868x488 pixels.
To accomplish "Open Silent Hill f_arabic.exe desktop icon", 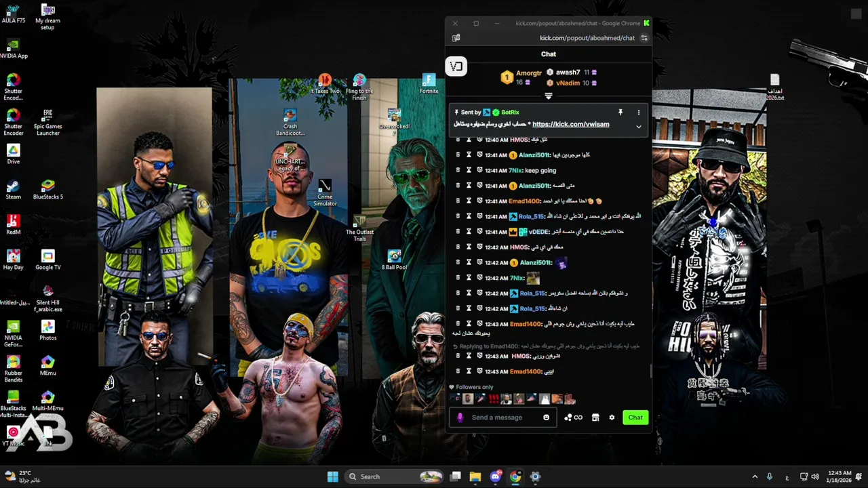I will click(47, 298).
